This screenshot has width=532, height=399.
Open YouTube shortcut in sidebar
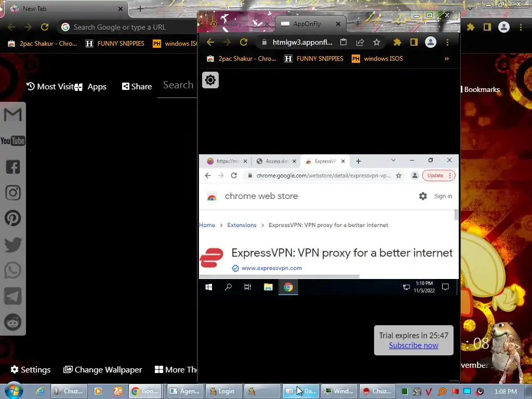coord(13,141)
